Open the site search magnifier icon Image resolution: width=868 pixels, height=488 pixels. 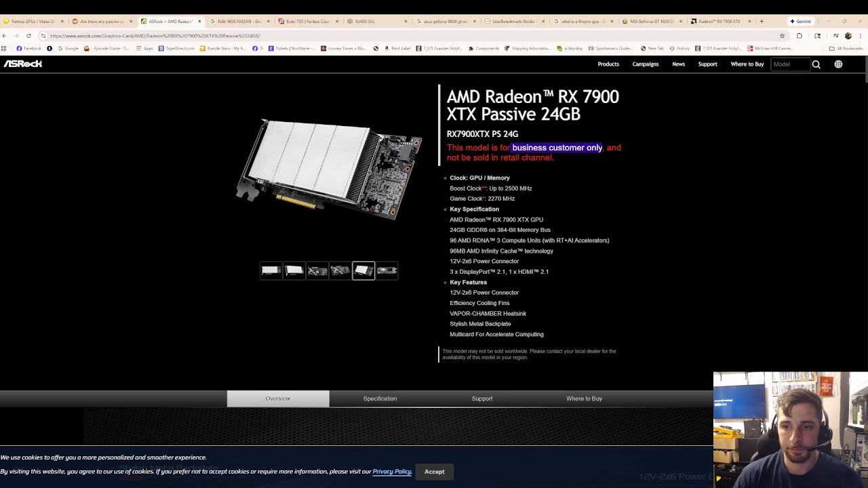click(816, 64)
